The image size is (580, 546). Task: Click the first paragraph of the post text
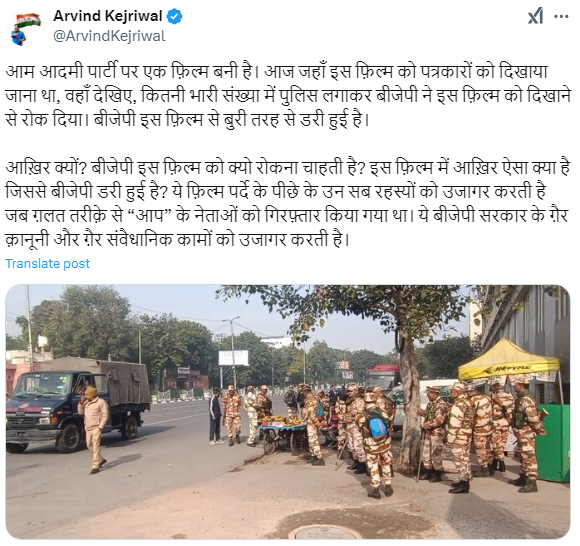(287, 95)
